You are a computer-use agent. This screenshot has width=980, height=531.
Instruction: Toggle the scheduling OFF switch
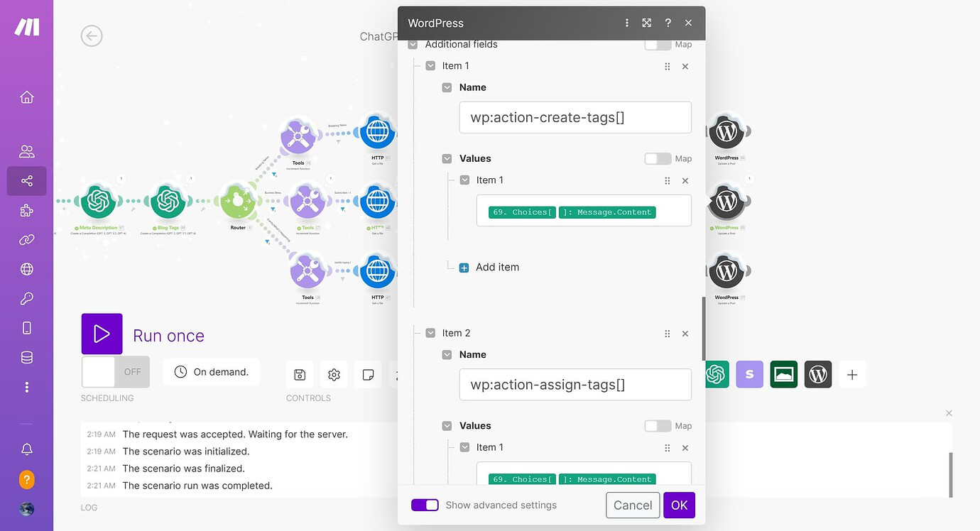click(116, 371)
